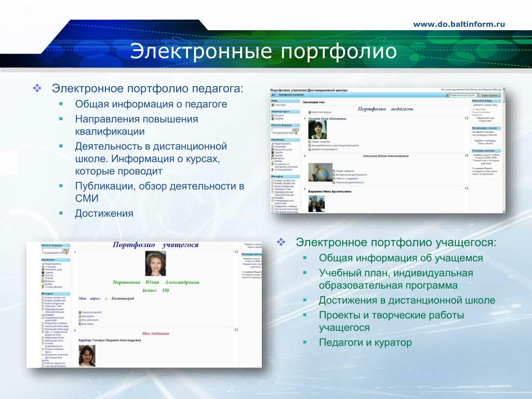The width and height of the screenshot is (532, 399).
Task: Click Моя семья page icon in student portfolio
Action: [80, 324]
